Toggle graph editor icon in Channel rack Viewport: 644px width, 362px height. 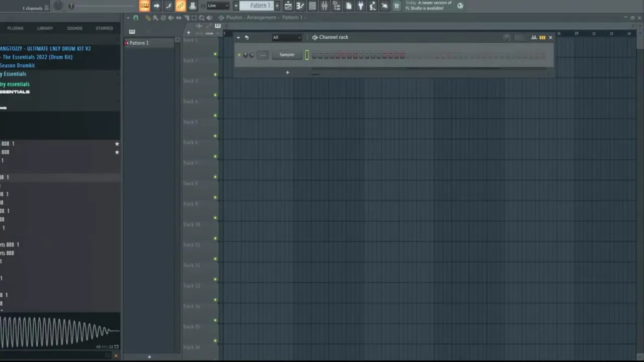pyautogui.click(x=534, y=37)
